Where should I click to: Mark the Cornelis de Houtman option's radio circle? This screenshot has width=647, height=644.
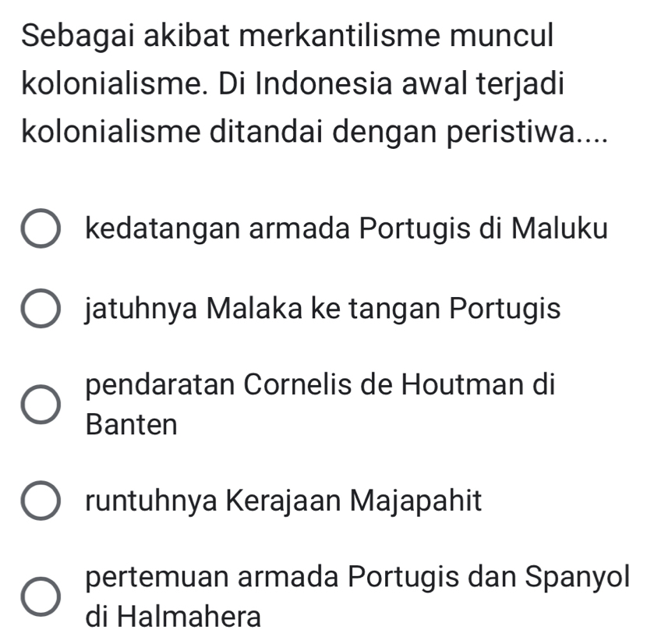coord(41,405)
